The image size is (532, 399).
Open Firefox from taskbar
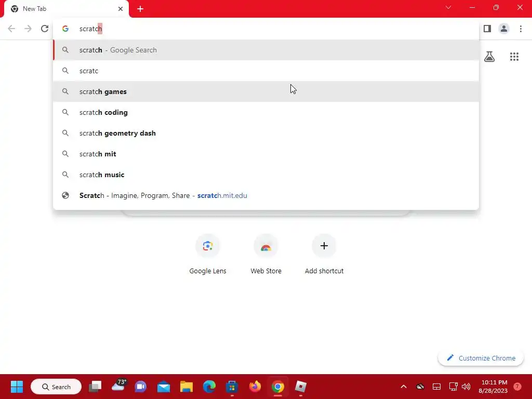(255, 387)
